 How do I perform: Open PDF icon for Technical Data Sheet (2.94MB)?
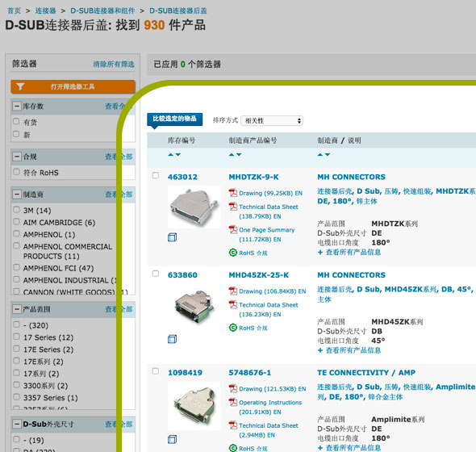click(x=233, y=425)
